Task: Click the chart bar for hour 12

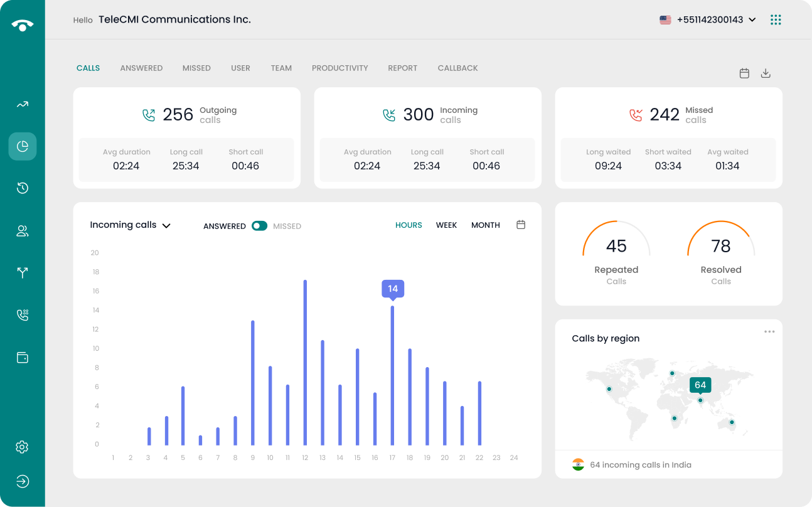Action: (x=305, y=363)
